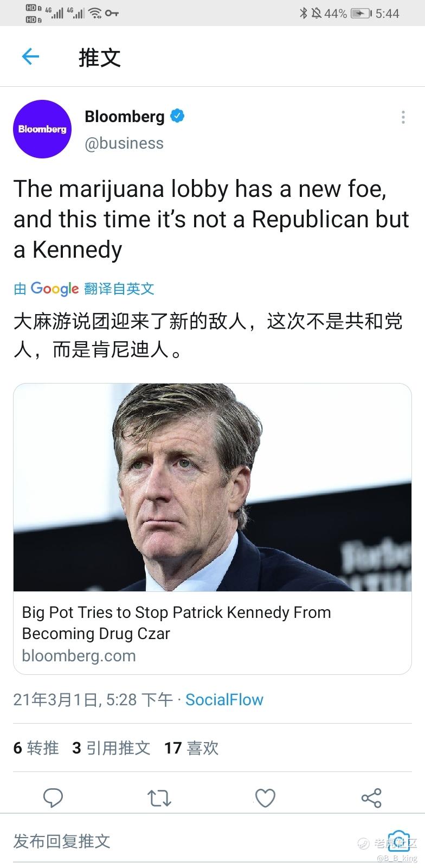425x868 pixels.
Task: Like the tweet with heart icon
Action: [x=265, y=798]
